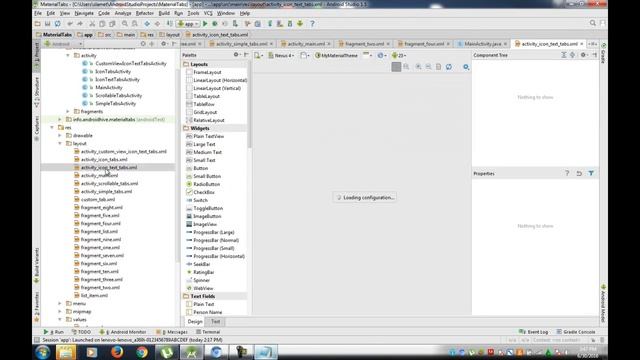
Task: Click MyMaterialTheme theme selector
Action: [337, 55]
